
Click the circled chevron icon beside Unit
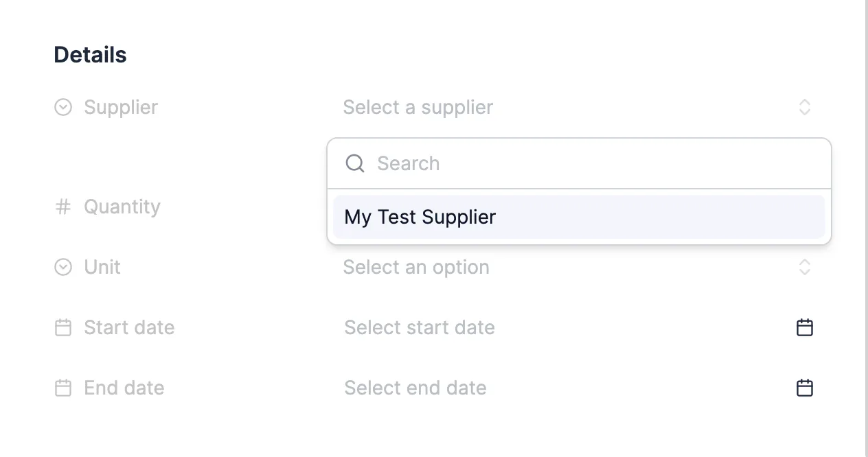[x=63, y=267]
